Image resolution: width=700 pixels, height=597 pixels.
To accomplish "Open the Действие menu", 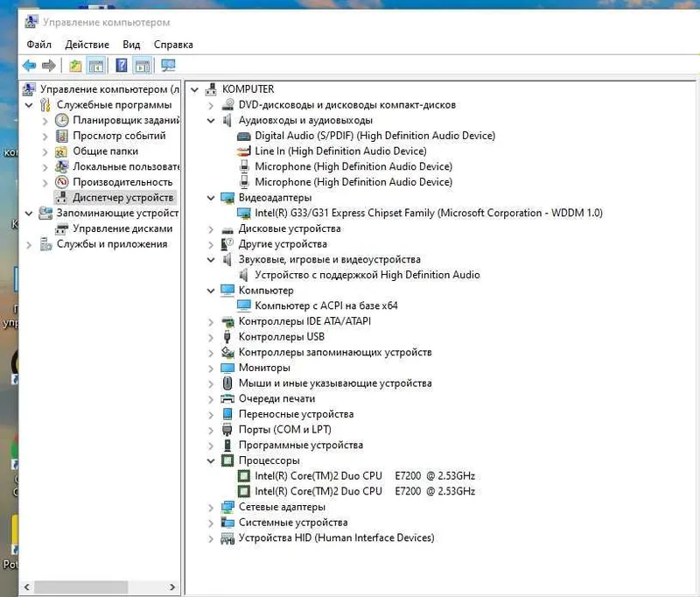I will [x=87, y=45].
